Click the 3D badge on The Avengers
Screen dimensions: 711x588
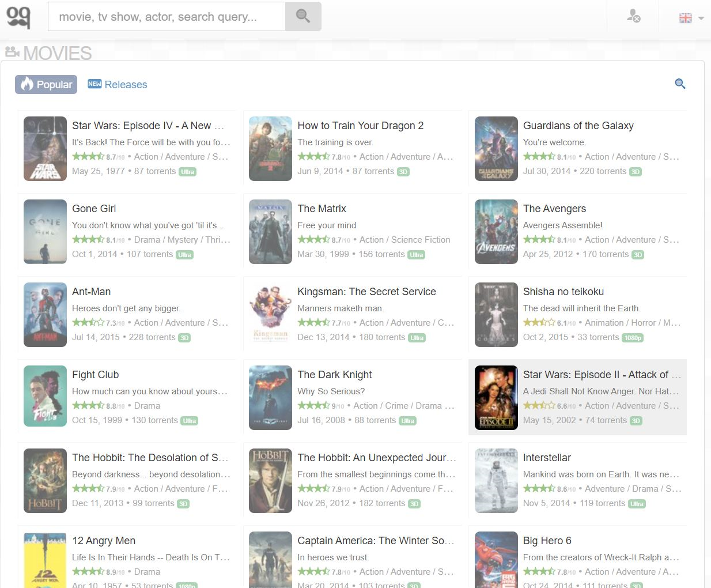point(638,255)
